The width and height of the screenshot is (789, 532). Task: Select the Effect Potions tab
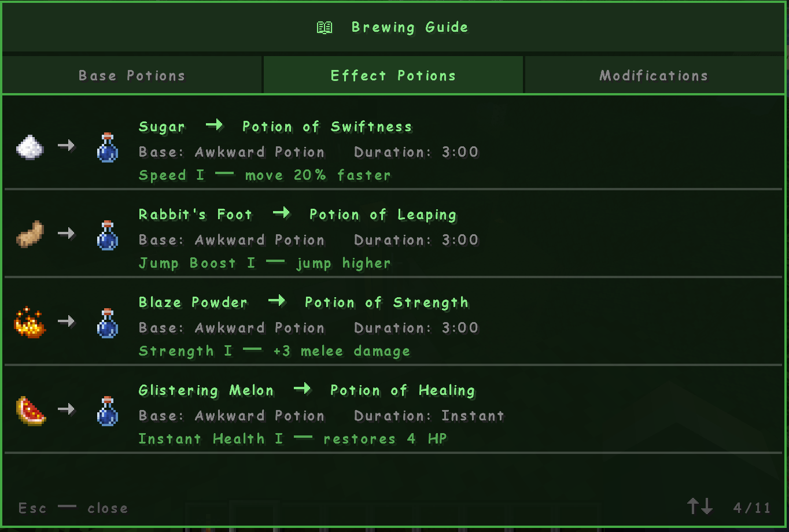(393, 75)
